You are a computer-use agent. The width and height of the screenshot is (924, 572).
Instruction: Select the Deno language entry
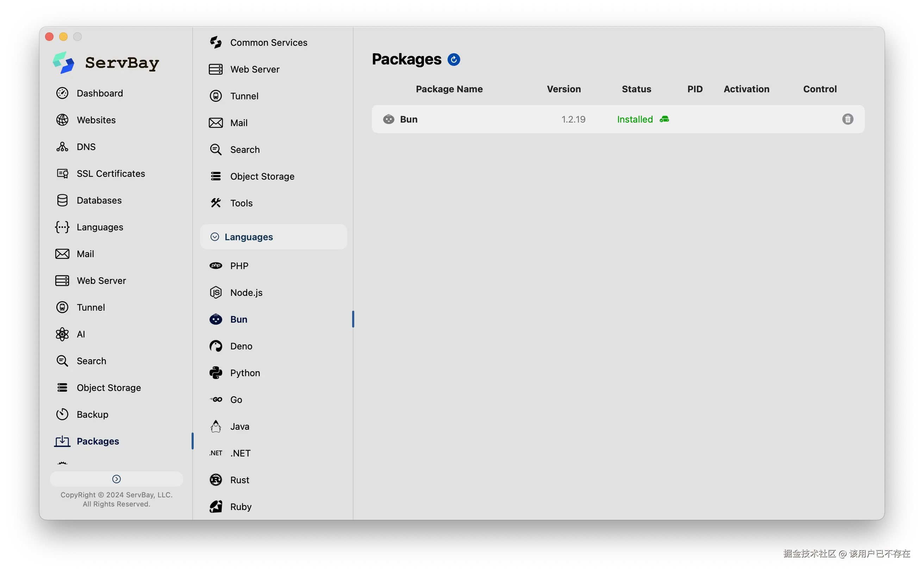[241, 346]
